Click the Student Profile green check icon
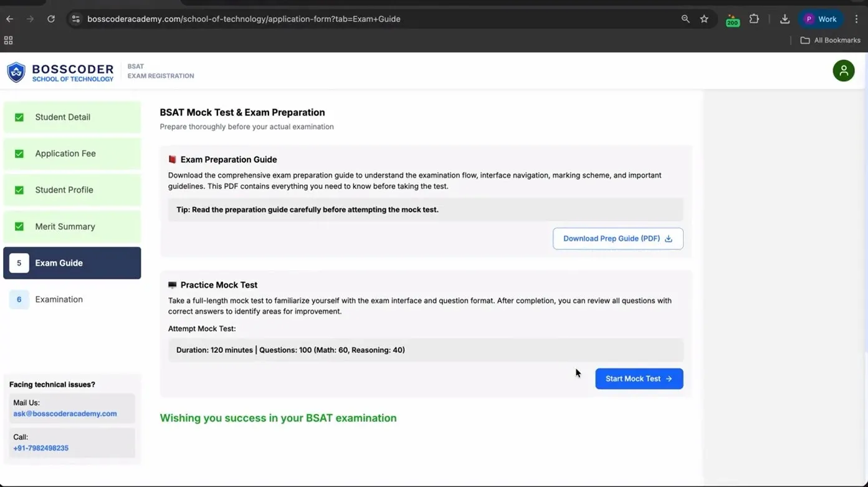The height and width of the screenshot is (487, 868). [x=19, y=190]
